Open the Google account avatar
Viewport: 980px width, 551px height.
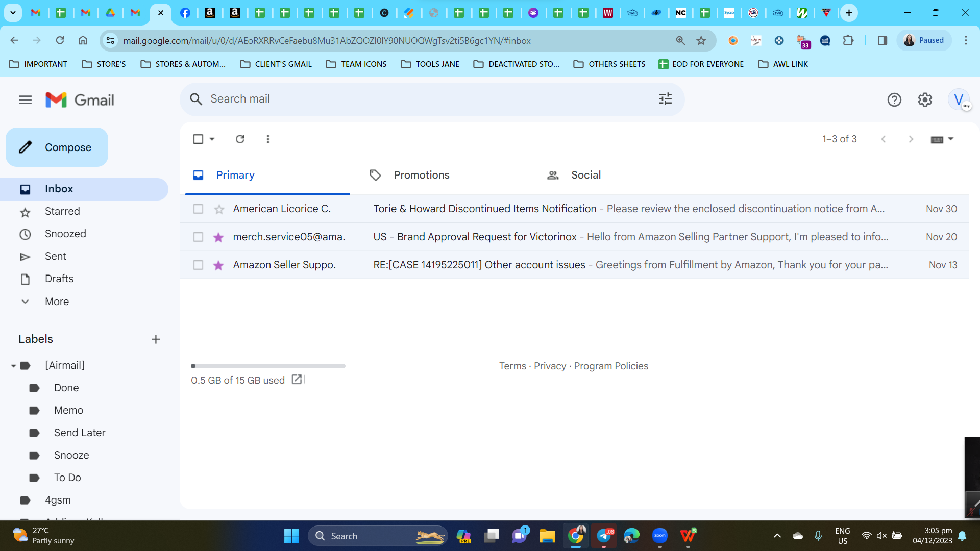pos(959,99)
